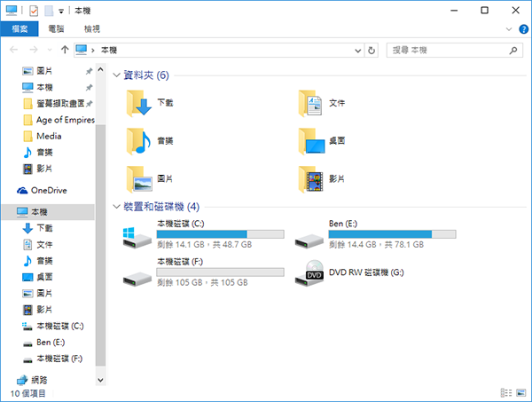The image size is (532, 402).
Task: Expand the ribbon with chevron
Action: click(509, 29)
